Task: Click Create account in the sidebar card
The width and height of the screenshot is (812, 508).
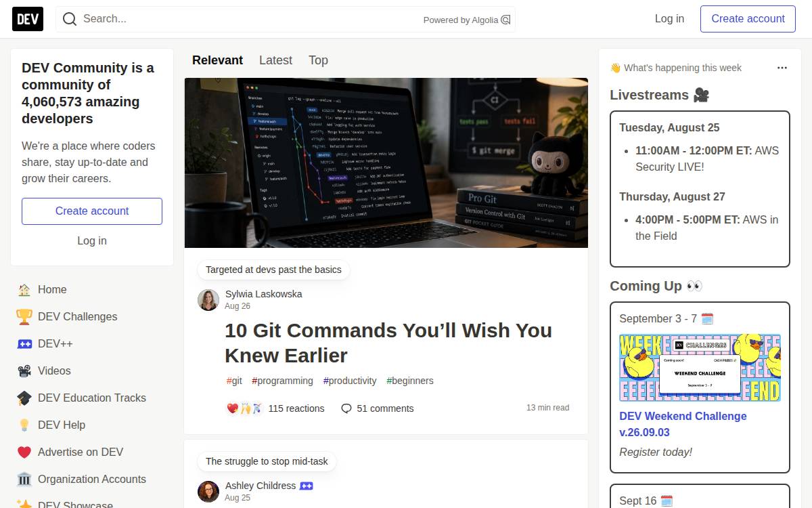Action: [x=92, y=211]
